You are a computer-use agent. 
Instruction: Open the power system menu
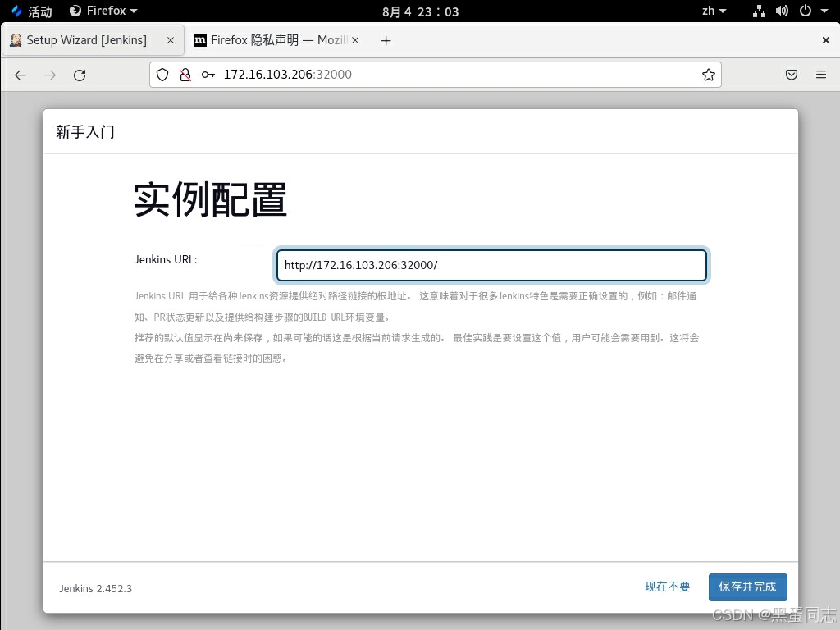click(x=806, y=11)
